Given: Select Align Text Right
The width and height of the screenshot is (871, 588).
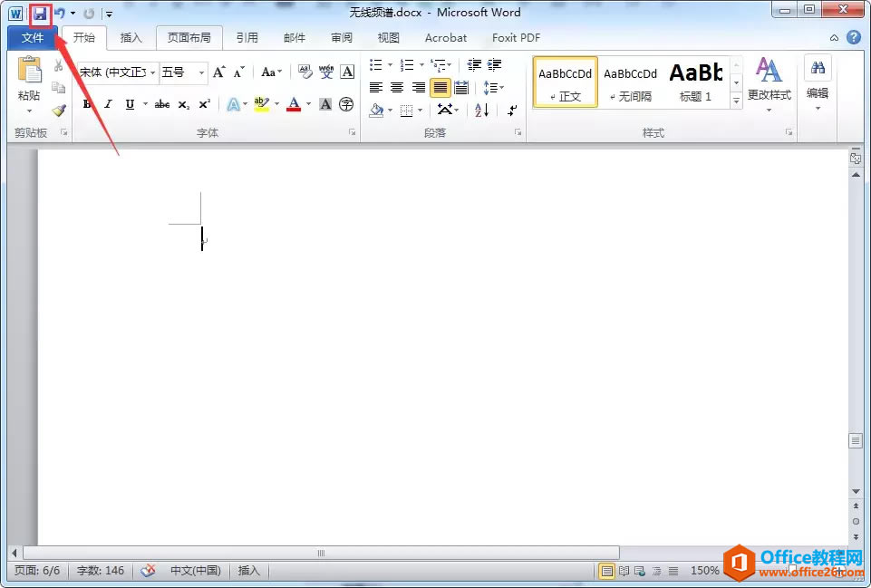Looking at the screenshot, I should click(419, 88).
